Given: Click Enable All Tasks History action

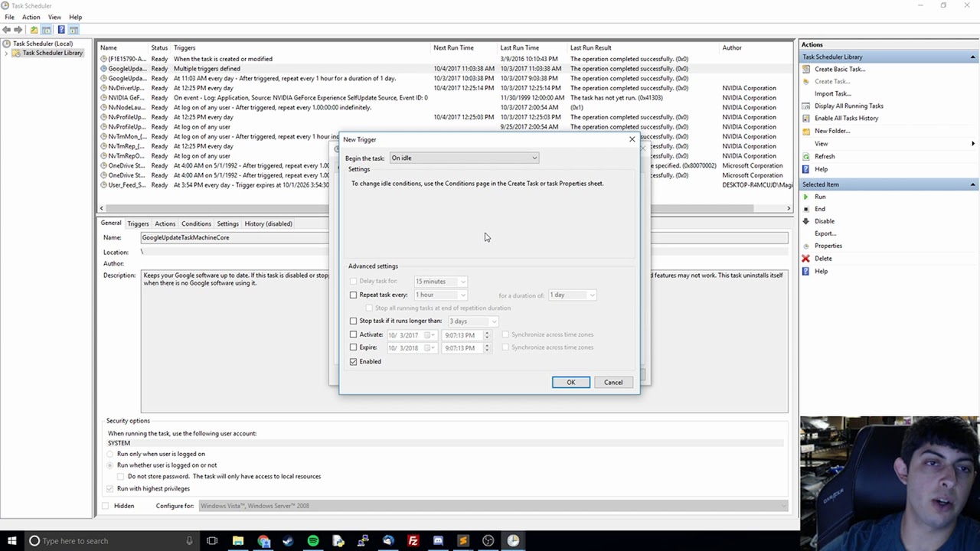Looking at the screenshot, I should (x=846, y=118).
